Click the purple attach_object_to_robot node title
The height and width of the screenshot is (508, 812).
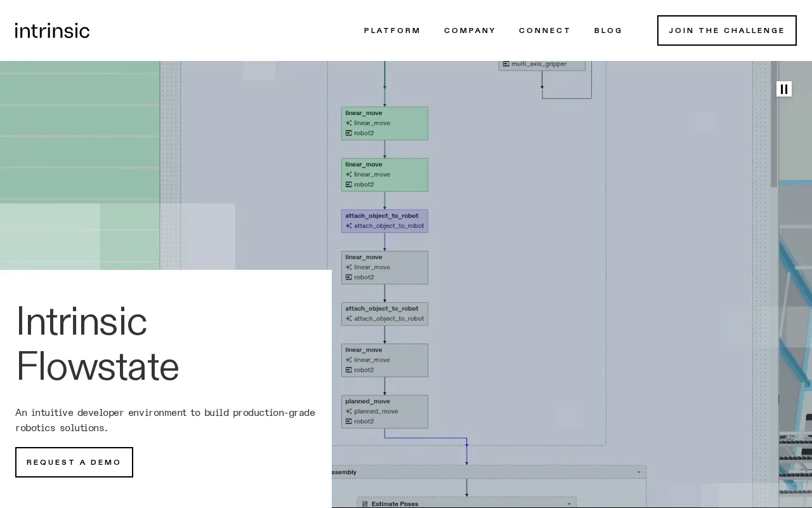(382, 216)
